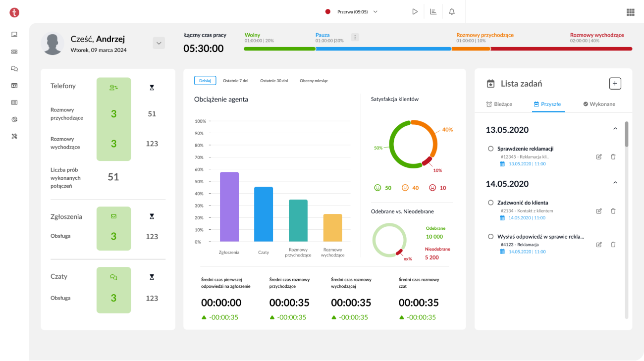Viewport: 644px width, 361px height.
Task: Open the notifications bell
Action: [452, 12]
